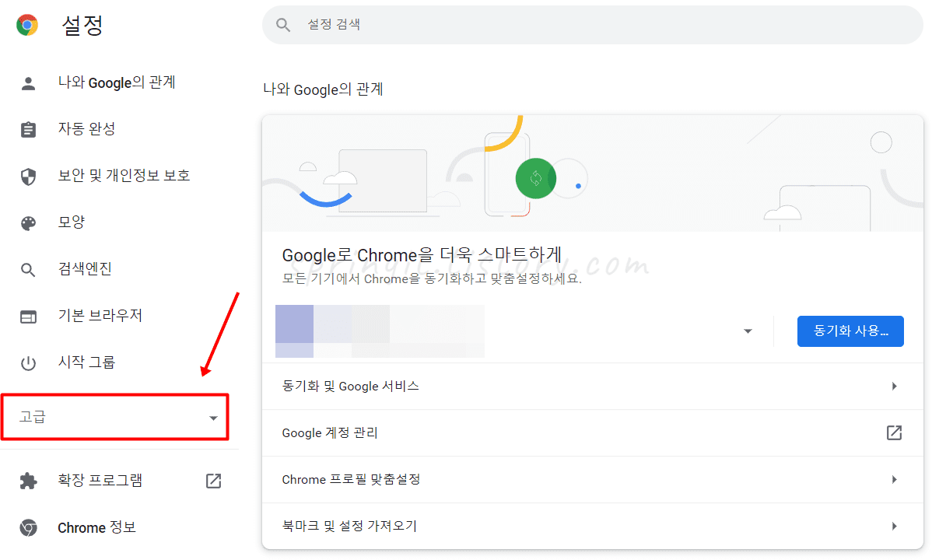932x560 pixels.
Task: Click the clipboard icon for 자동 완성
Action: [28, 130]
